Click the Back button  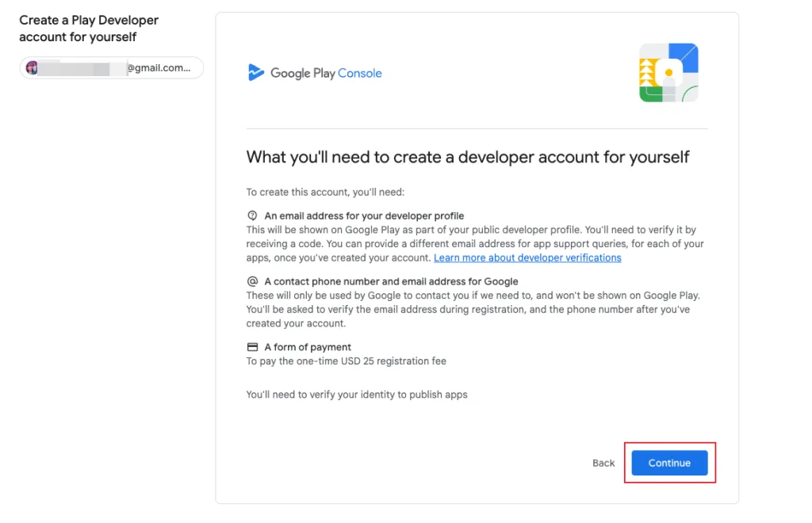tap(603, 463)
